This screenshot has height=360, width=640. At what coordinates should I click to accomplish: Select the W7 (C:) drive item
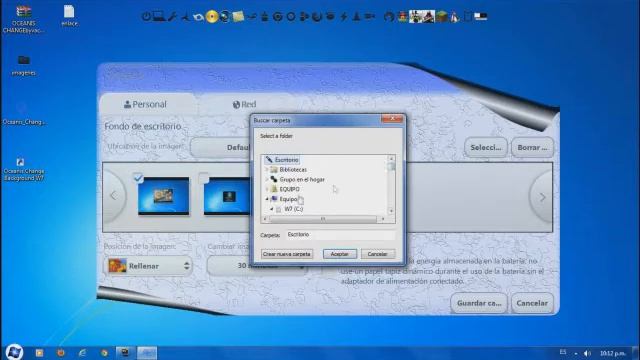coord(293,209)
